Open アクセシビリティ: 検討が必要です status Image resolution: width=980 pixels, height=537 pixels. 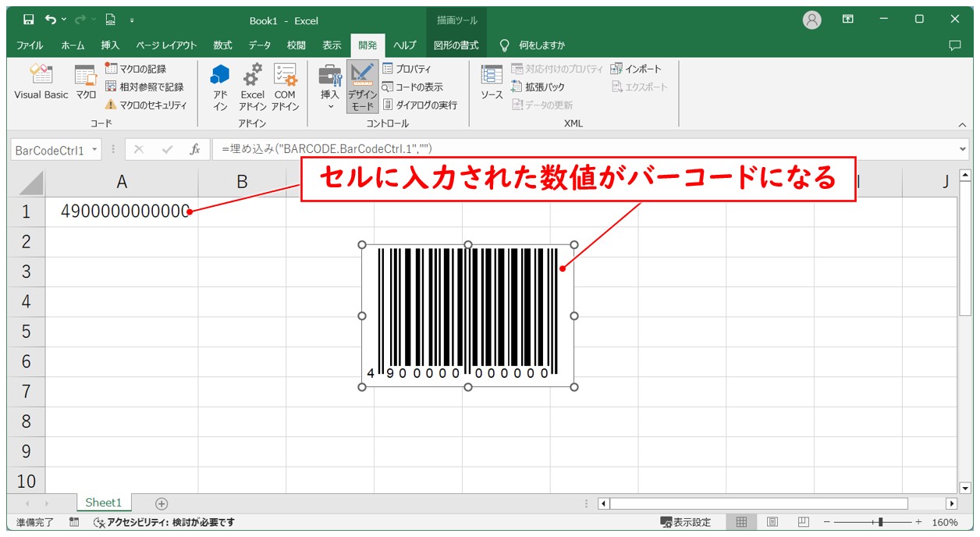(164, 522)
